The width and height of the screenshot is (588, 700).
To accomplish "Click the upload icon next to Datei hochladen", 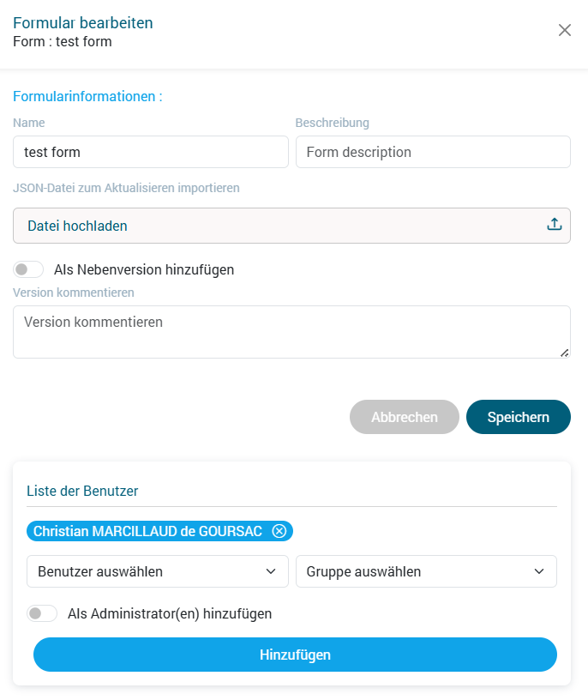I will [x=556, y=226].
